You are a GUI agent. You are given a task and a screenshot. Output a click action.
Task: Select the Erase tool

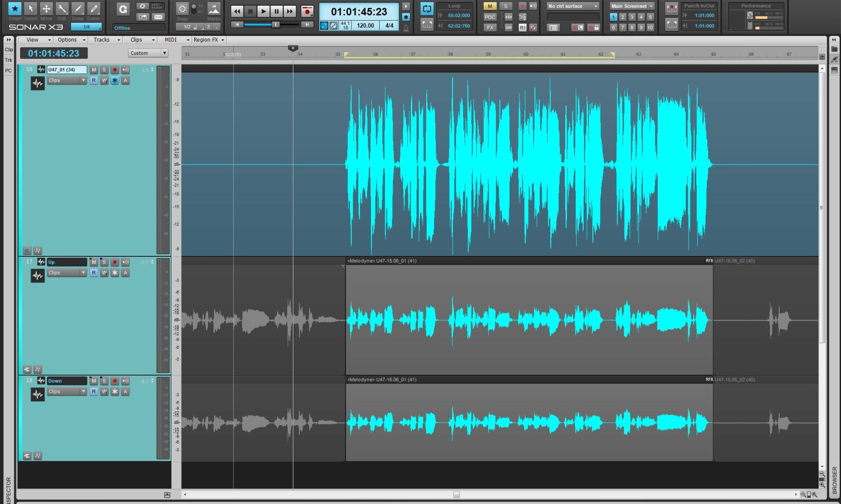[x=93, y=8]
